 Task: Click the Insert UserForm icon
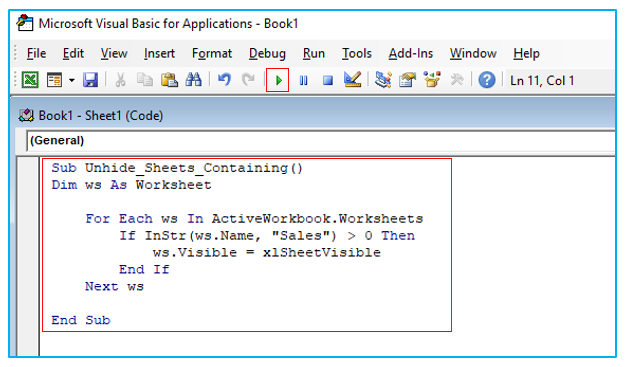(54, 80)
